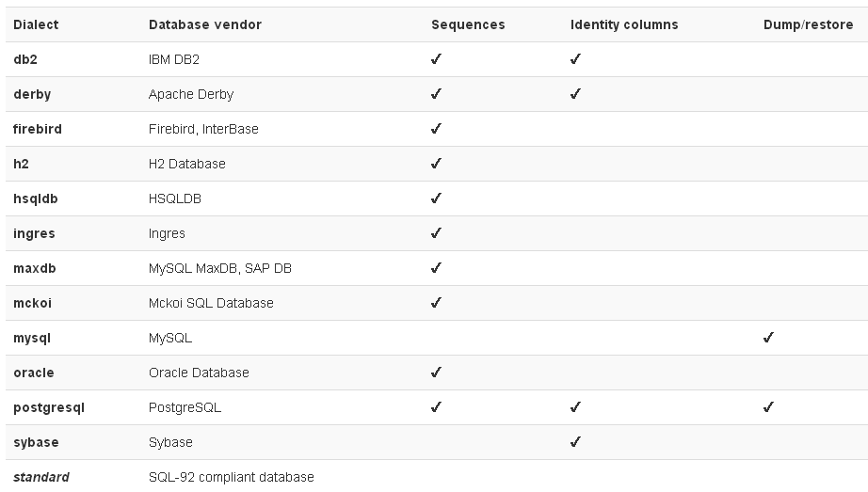
Task: Click the Dialect column header
Action: point(36,24)
